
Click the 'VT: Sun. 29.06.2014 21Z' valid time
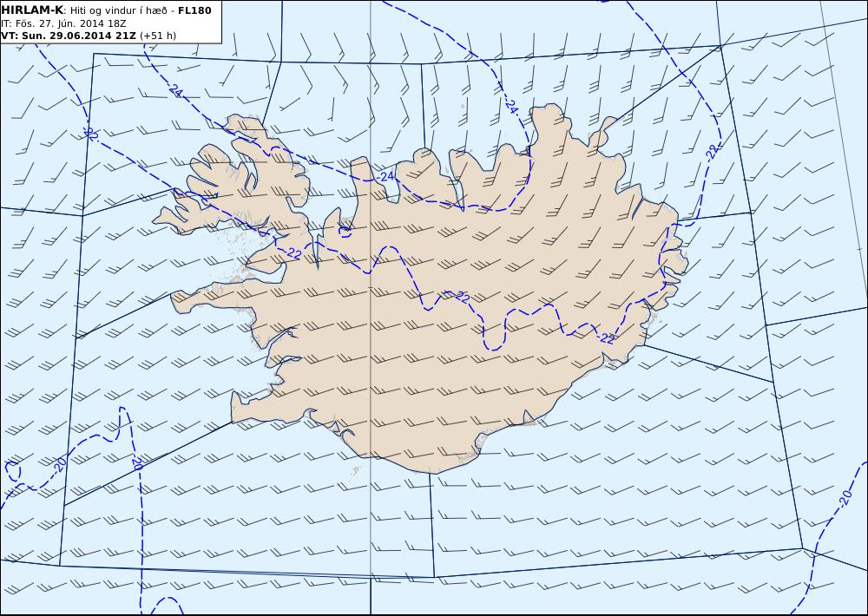[x=68, y=36]
